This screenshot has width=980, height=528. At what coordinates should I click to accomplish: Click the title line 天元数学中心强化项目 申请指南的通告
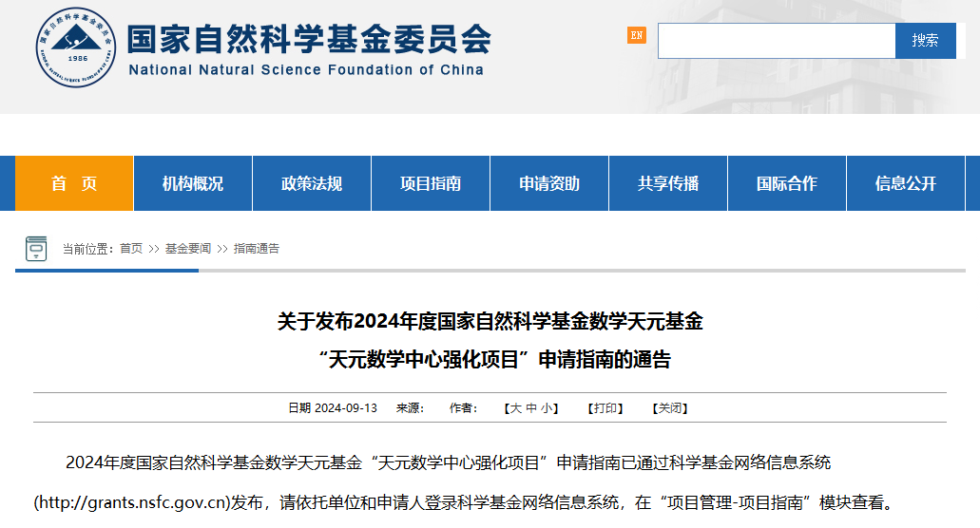point(493,360)
